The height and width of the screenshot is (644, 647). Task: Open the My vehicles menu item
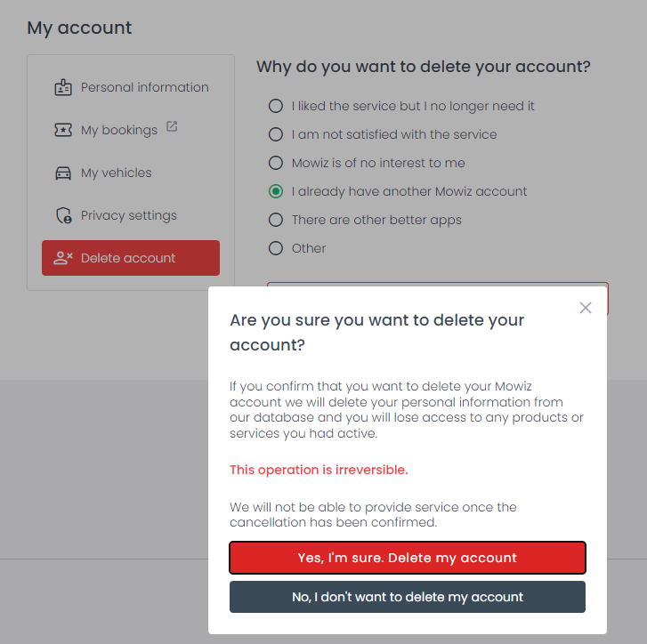(117, 173)
